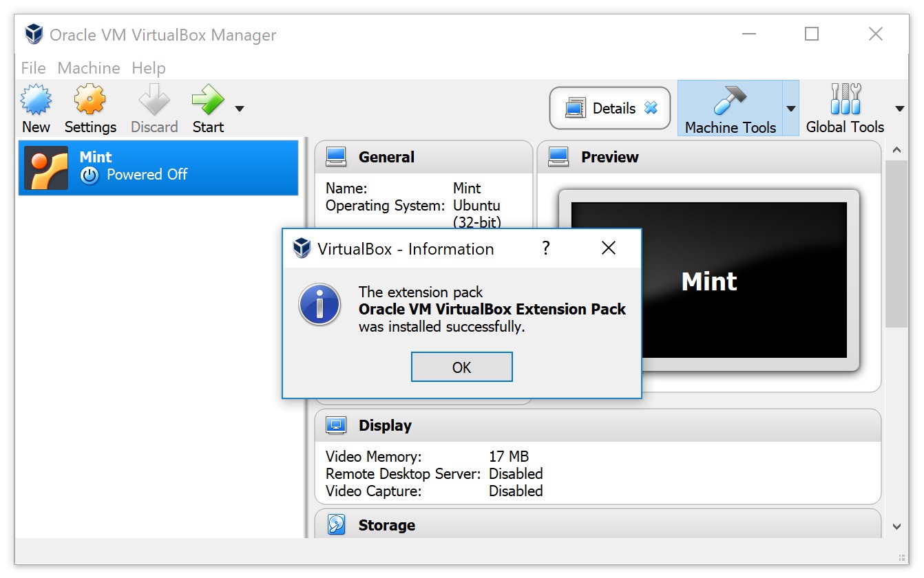924x578 pixels.
Task: Click the details pane scrollbar thumb
Action: 896,244
